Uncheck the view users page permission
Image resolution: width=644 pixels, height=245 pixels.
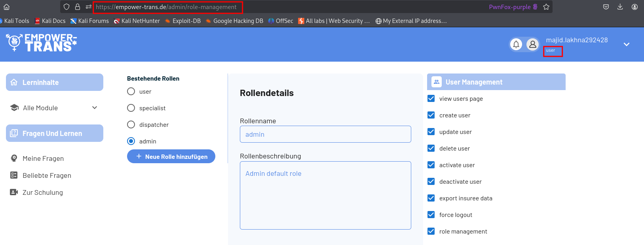[431, 98]
